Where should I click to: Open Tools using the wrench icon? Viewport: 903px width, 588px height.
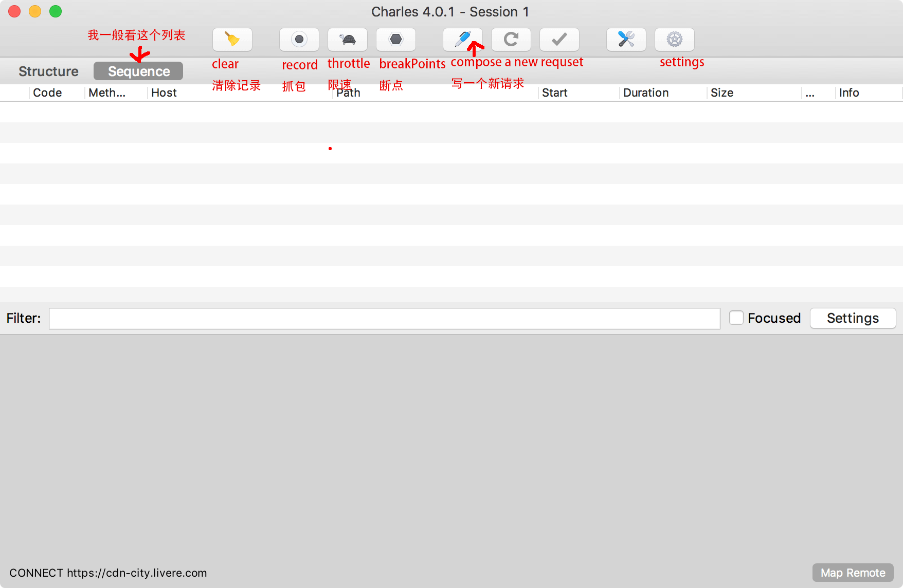626,40
